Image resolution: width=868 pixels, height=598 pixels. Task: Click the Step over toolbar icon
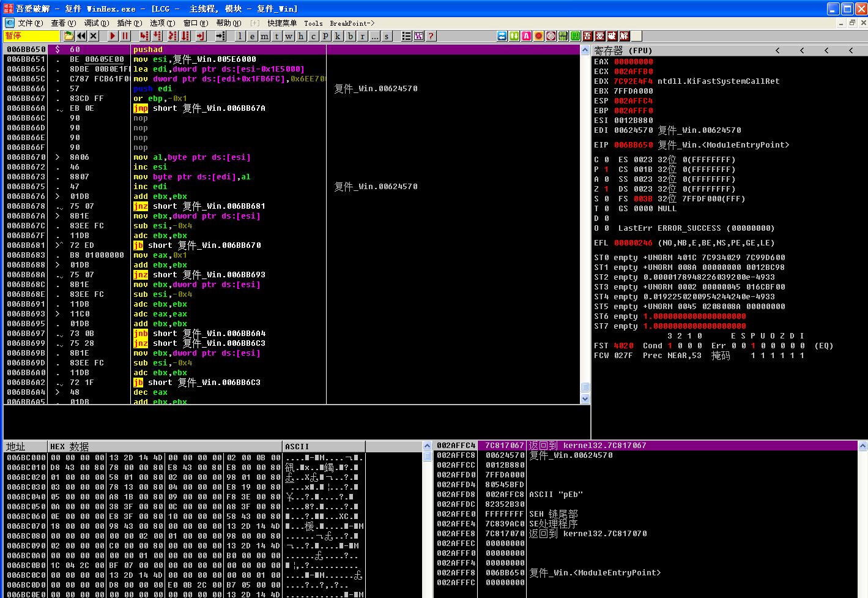click(157, 36)
